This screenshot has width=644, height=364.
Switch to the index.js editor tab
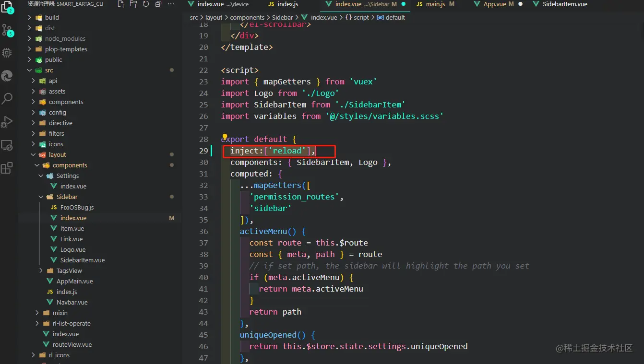[x=288, y=4]
